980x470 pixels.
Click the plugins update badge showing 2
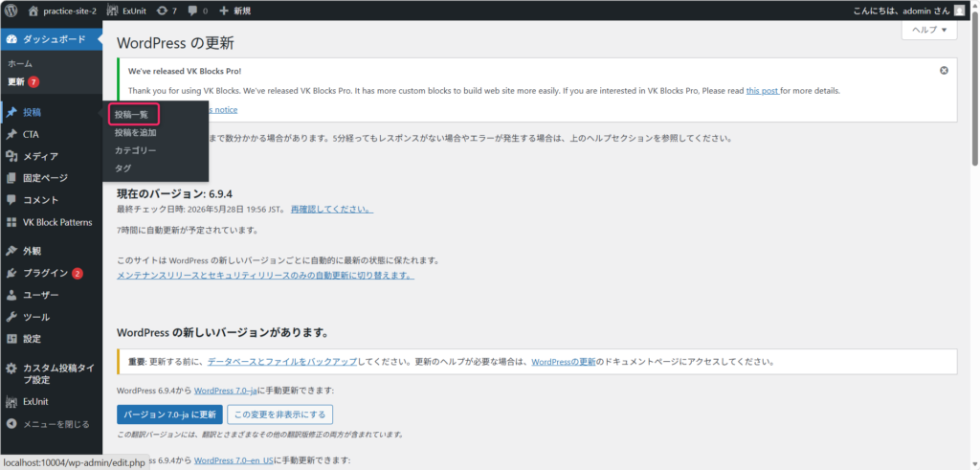point(77,273)
